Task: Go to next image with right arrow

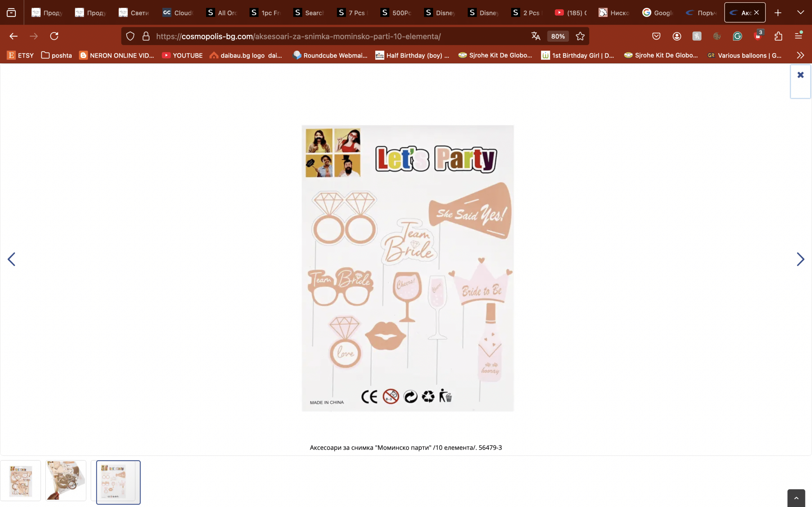Action: (x=800, y=259)
